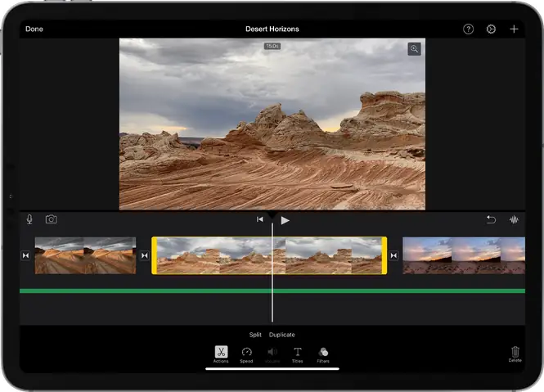
Task: Select the sunset clip in timeline
Action: (x=464, y=255)
